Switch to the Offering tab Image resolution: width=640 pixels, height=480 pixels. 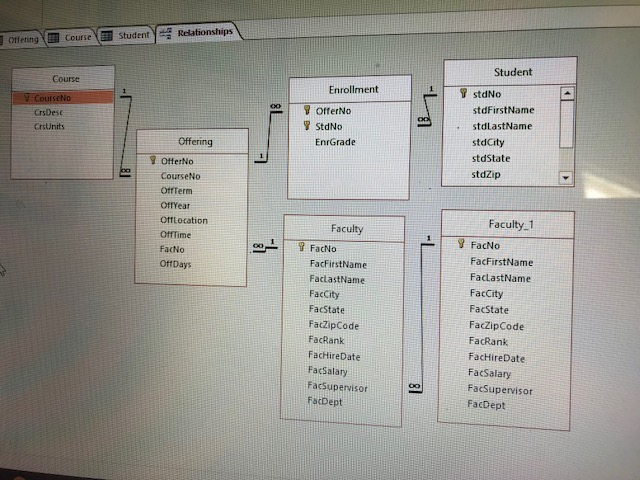coord(20,39)
